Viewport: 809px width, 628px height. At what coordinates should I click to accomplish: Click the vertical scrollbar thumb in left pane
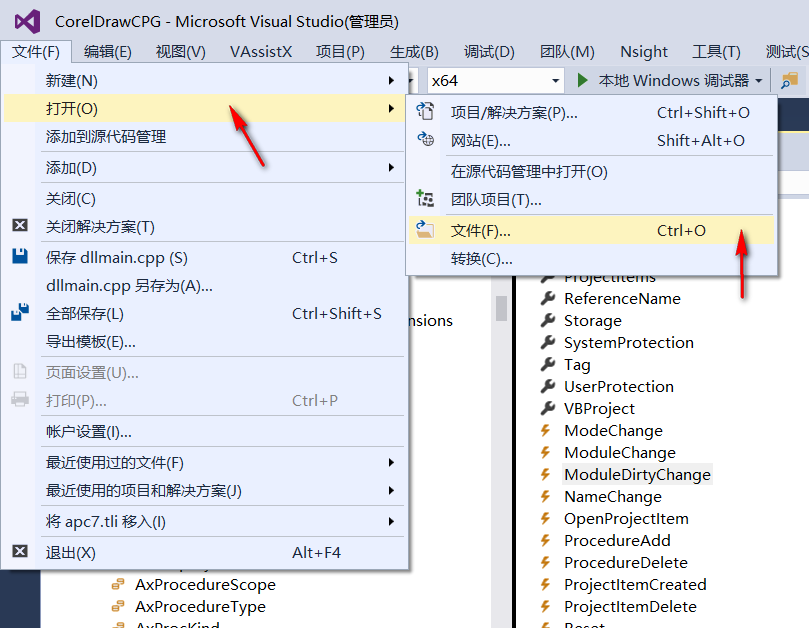pyautogui.click(x=501, y=308)
